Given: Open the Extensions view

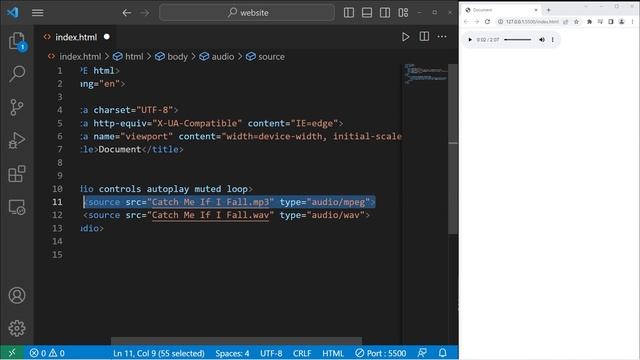Looking at the screenshot, I should pos(17,174).
